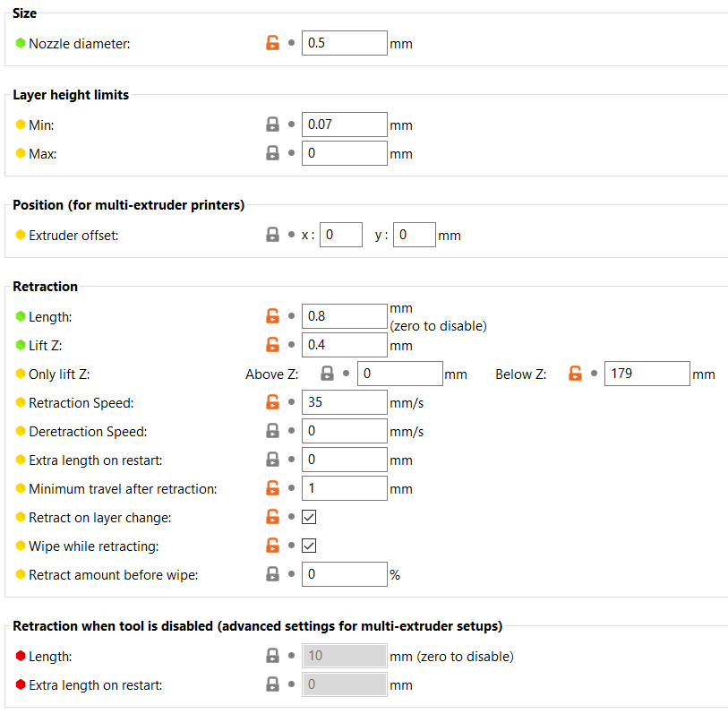
Task: Click the lock icon beside Extruder offset
Action: point(273,235)
